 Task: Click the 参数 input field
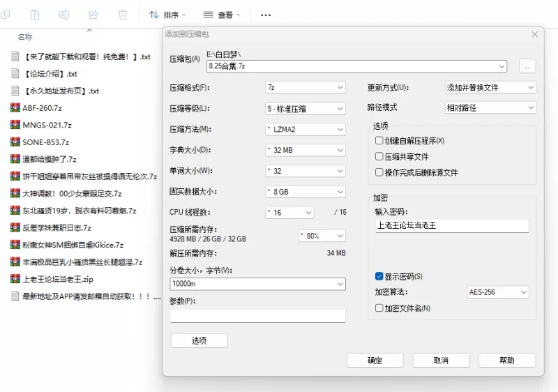coord(257,316)
